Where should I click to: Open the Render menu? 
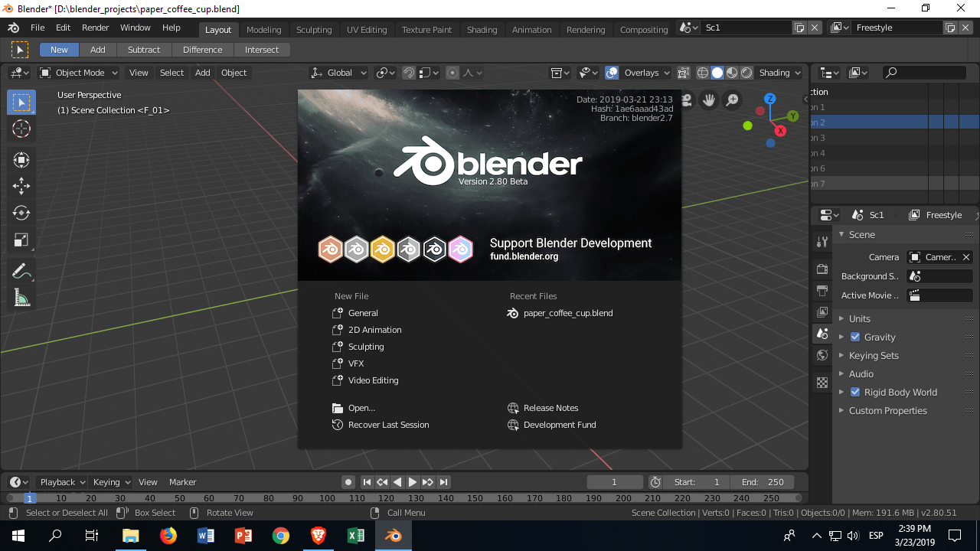(95, 27)
